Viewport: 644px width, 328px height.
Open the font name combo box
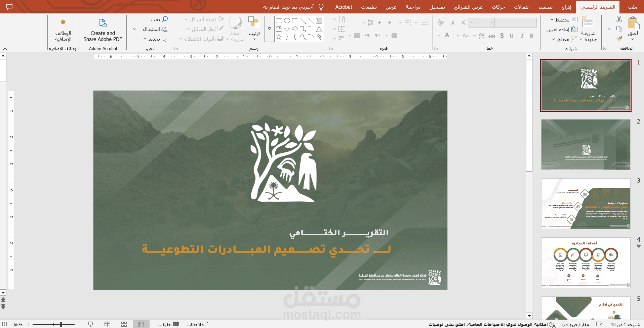pyautogui.click(x=513, y=22)
